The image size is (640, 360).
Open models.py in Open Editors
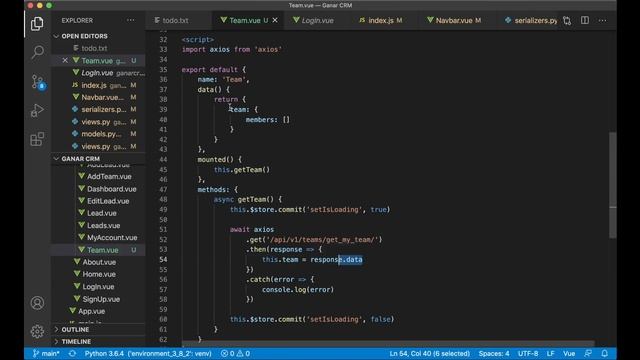click(101, 134)
